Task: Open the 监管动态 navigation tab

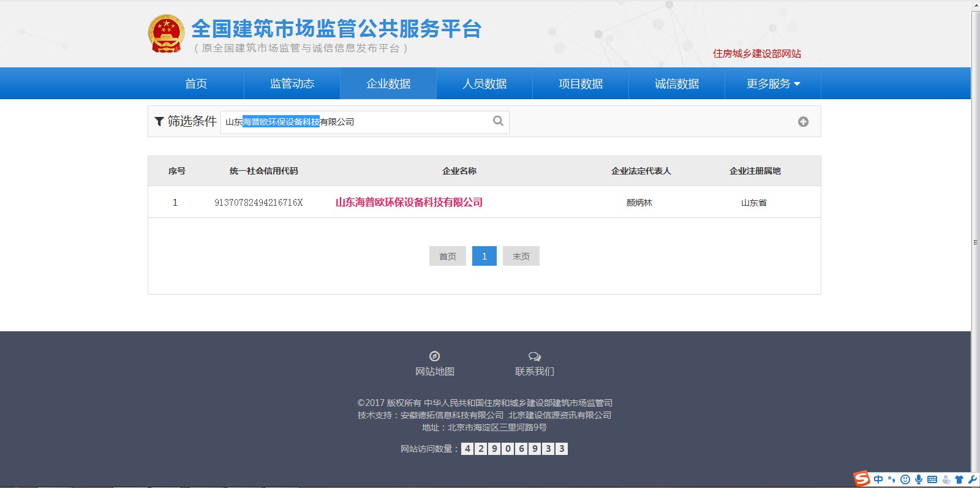Action: (292, 84)
